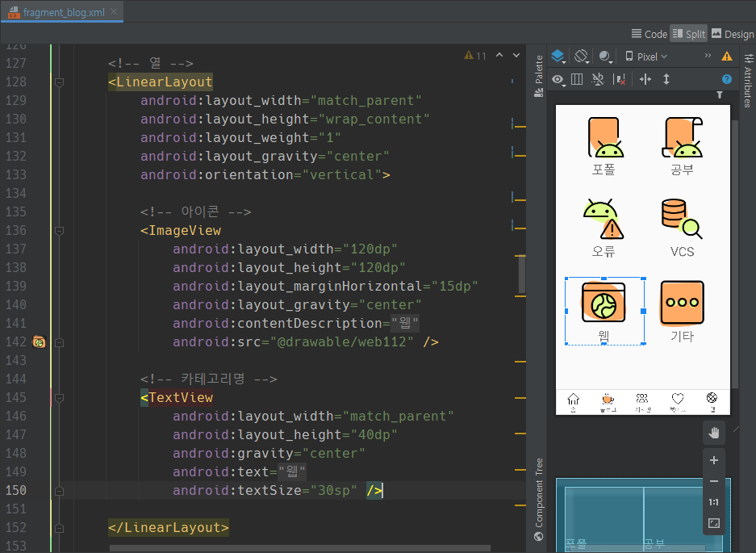This screenshot has height=553, width=756.
Task: Click the "@drawable/web112" value
Action: pyautogui.click(x=342, y=342)
